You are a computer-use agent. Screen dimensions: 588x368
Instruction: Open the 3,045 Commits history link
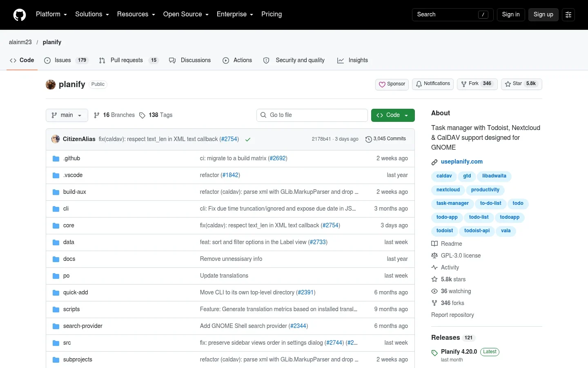pyautogui.click(x=385, y=139)
